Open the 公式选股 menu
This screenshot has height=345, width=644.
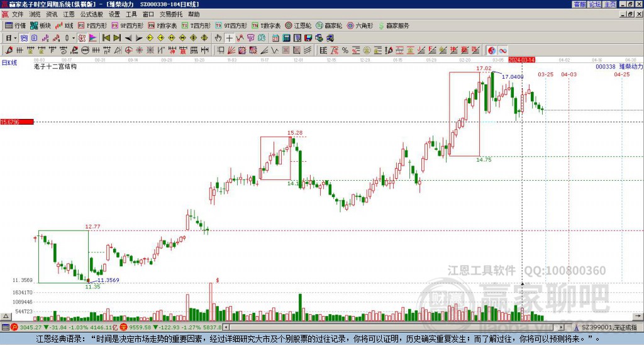click(92, 14)
